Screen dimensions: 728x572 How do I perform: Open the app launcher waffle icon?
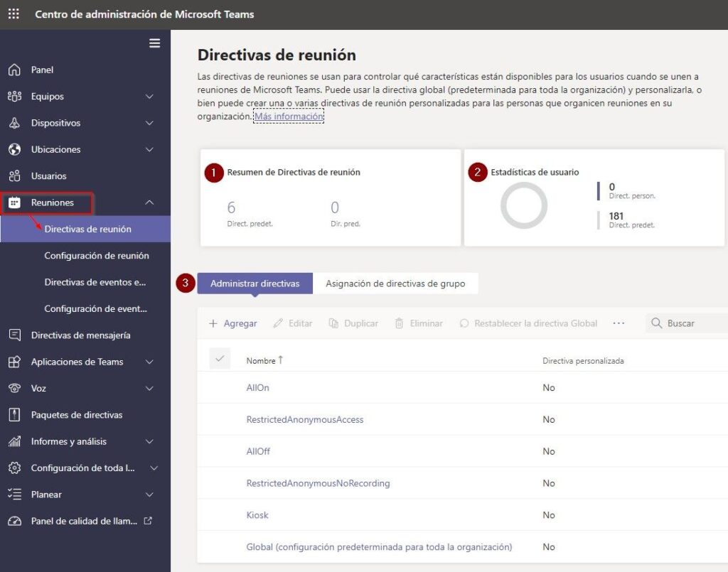(x=14, y=14)
